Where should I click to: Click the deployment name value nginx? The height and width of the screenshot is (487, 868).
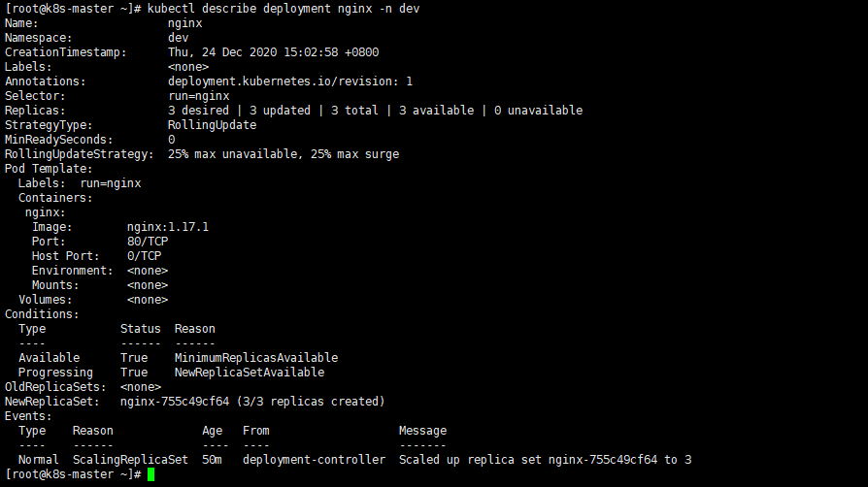click(x=184, y=23)
